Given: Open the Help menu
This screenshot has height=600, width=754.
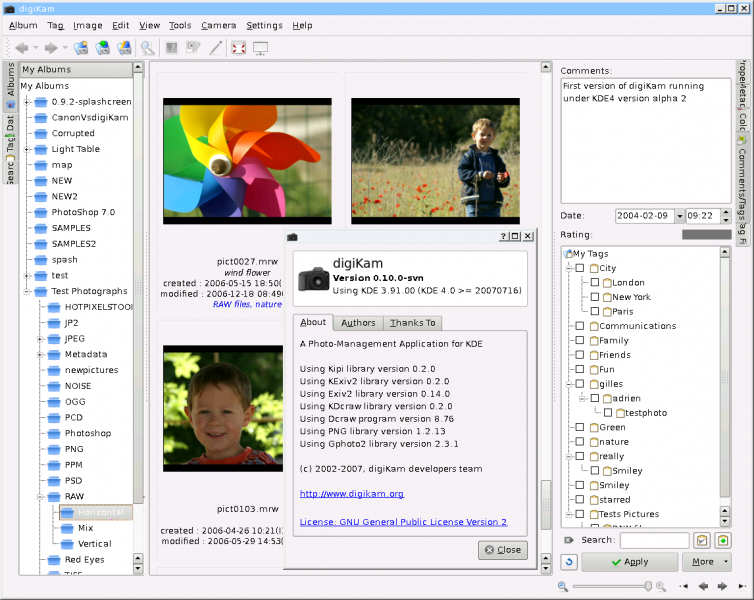Looking at the screenshot, I should (x=302, y=25).
